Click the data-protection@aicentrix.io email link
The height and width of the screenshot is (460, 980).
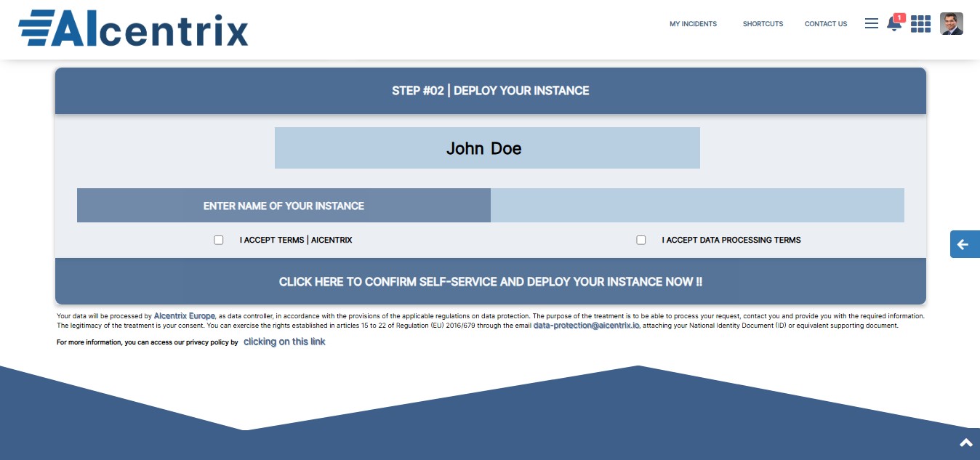[x=586, y=326]
